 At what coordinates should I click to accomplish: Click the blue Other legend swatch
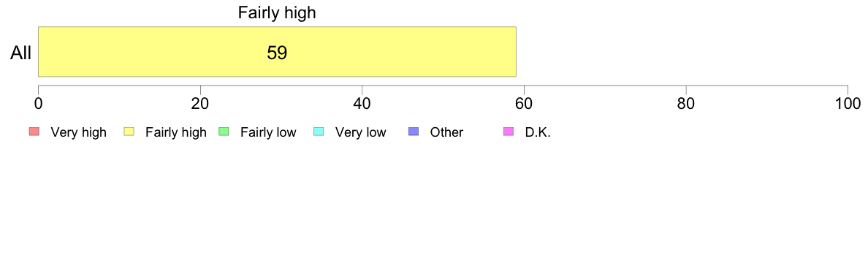click(413, 132)
